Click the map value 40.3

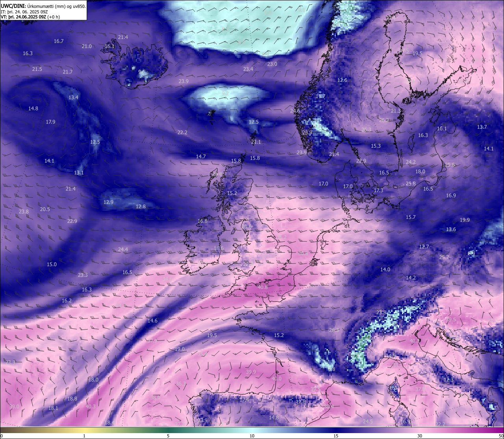pos(91,407)
